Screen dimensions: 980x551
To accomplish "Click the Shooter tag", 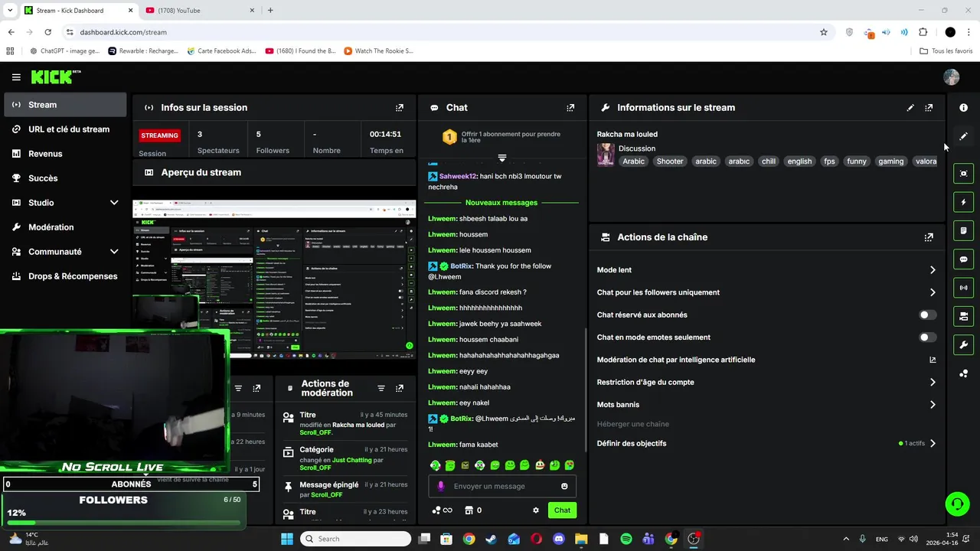I will [670, 161].
